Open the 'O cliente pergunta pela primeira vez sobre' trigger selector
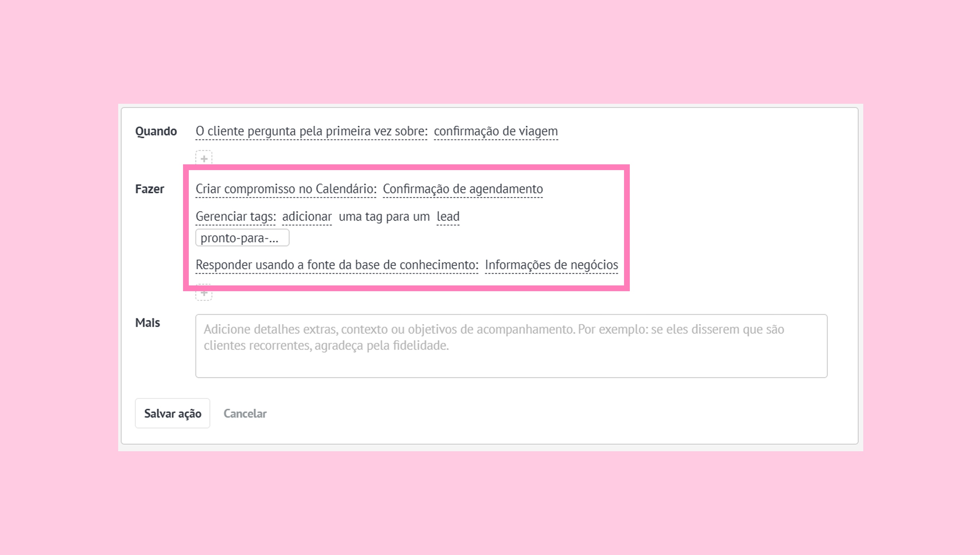This screenshot has height=555, width=980. (x=311, y=131)
